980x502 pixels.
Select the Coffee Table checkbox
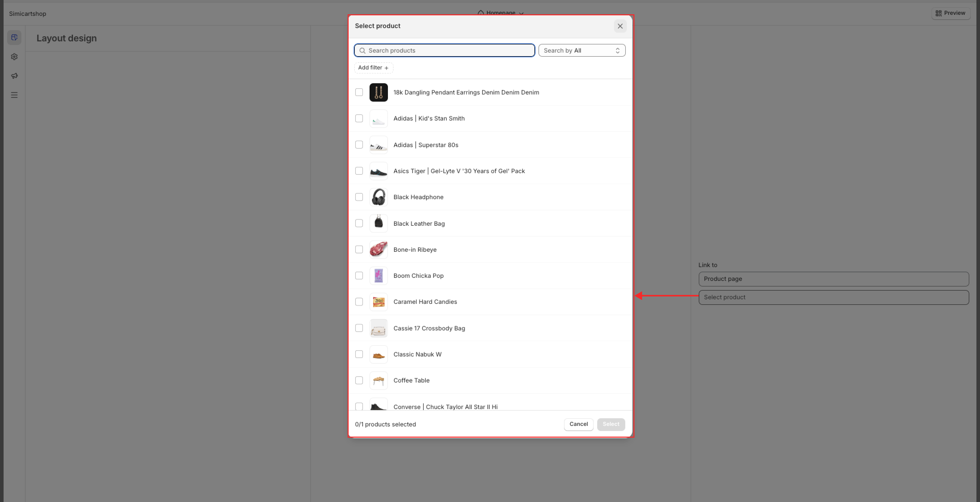coord(359,380)
